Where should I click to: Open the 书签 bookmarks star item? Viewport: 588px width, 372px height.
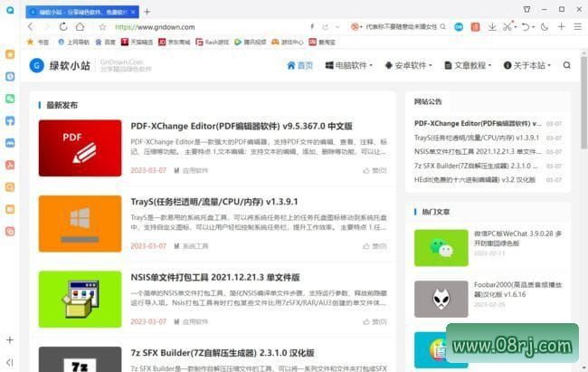[x=38, y=42]
